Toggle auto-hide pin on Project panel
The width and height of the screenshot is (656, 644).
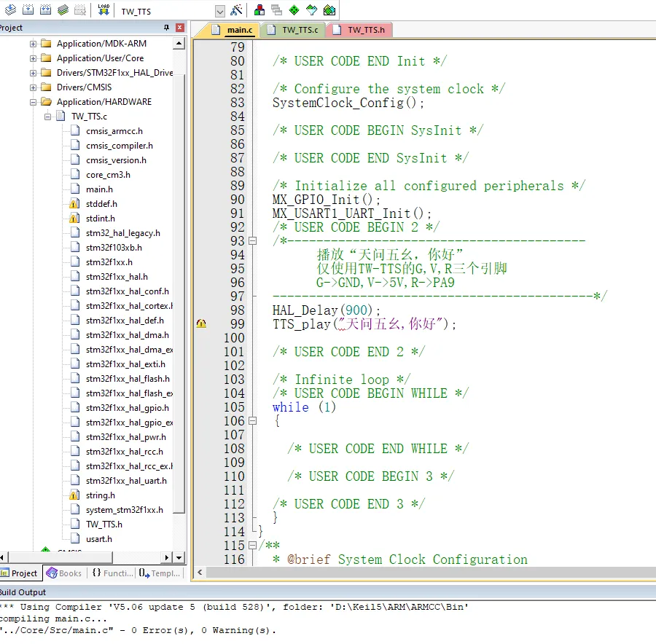point(167,28)
